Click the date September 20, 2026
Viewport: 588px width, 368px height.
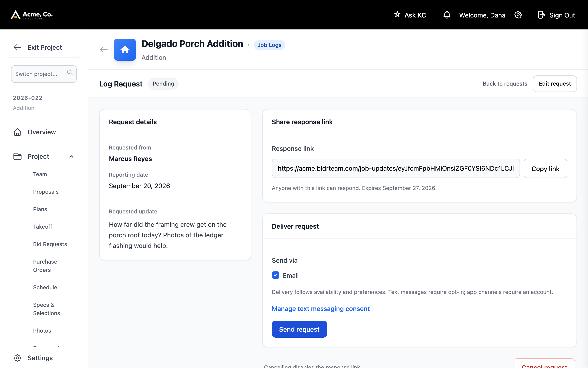coord(139,186)
